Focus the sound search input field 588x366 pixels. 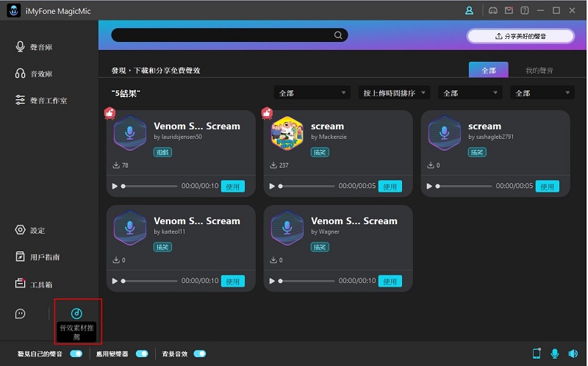(x=229, y=35)
